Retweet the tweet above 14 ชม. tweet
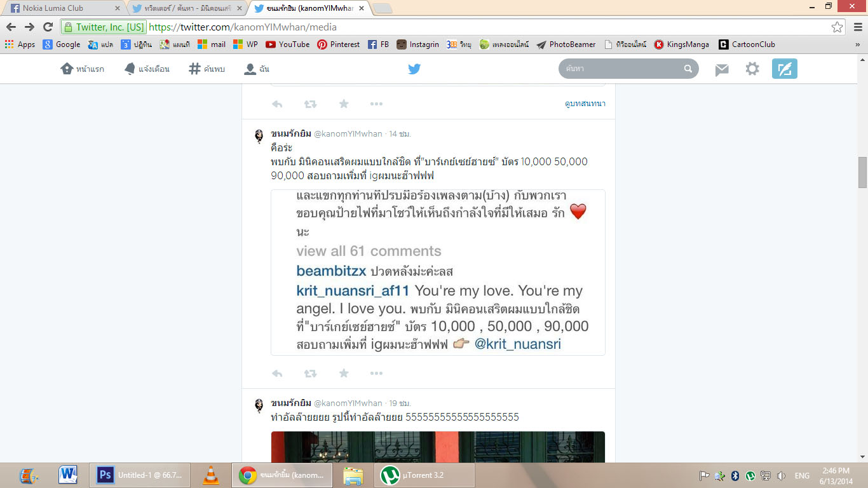The height and width of the screenshot is (488, 868). click(310, 104)
